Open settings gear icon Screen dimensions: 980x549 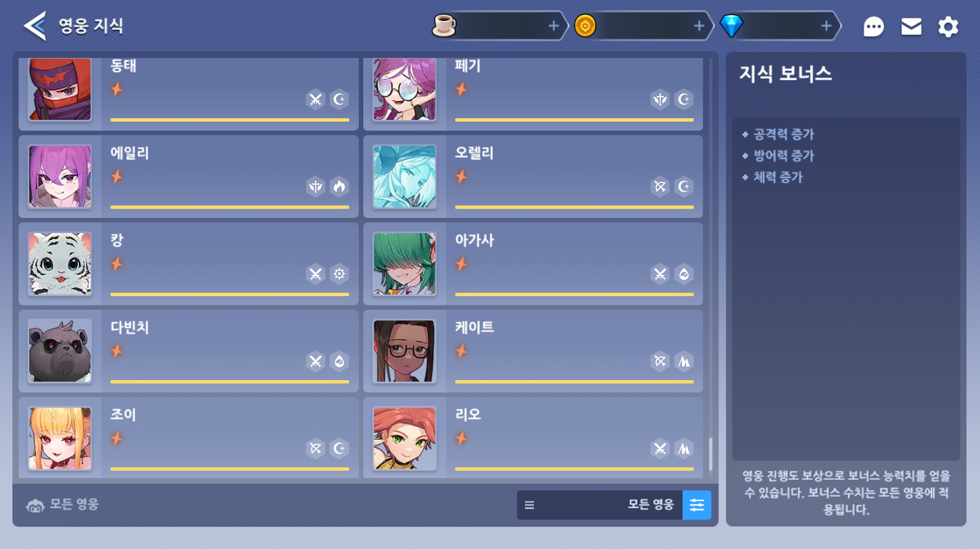[x=948, y=26]
